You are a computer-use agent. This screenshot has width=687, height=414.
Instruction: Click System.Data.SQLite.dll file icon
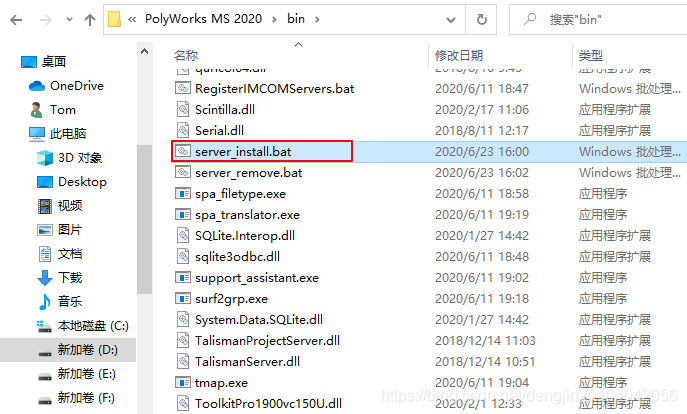pos(183,319)
